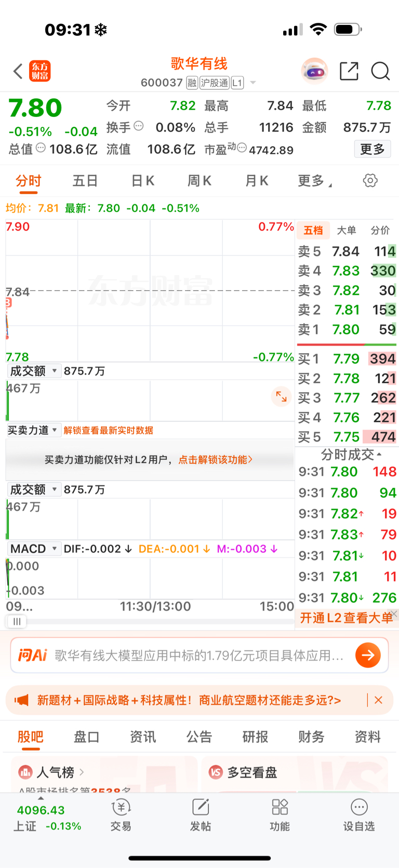The height and width of the screenshot is (868, 399).
Task: Tap the back arrow icon
Action: (x=18, y=71)
